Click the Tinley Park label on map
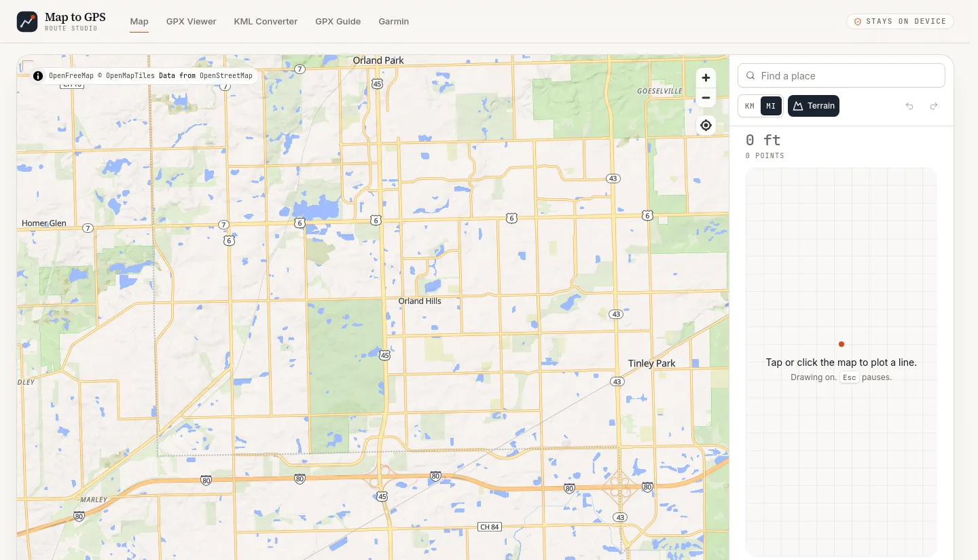The width and height of the screenshot is (978, 560). pos(651,363)
